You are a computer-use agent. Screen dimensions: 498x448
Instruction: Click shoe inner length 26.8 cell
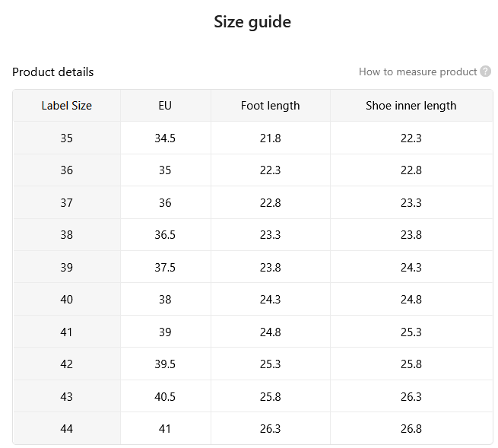point(411,429)
